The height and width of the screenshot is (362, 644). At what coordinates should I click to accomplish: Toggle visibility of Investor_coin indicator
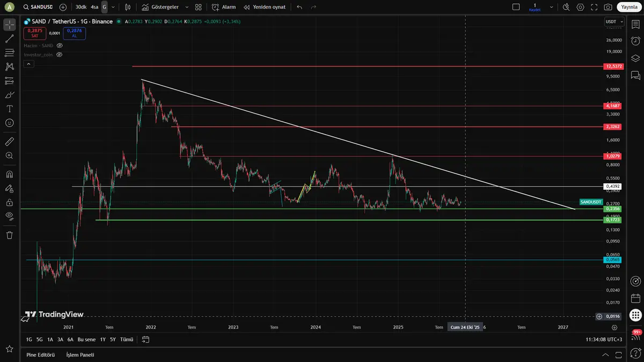tap(60, 55)
